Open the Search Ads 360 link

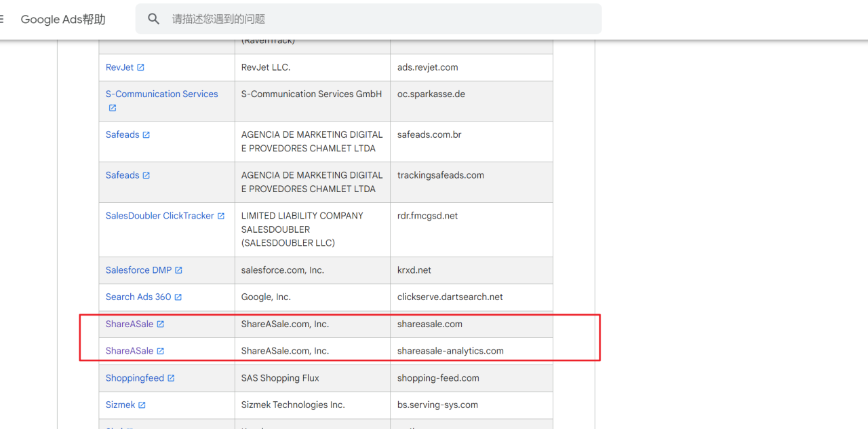(x=138, y=297)
